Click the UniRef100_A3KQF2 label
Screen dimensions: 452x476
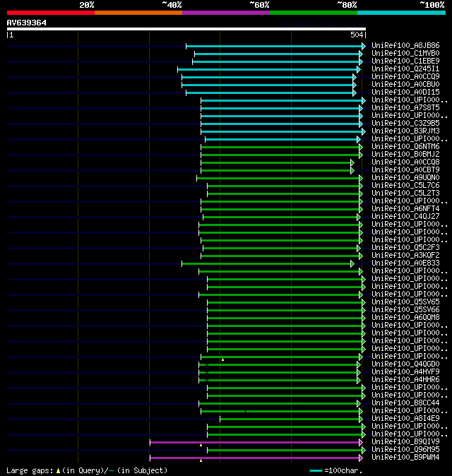[x=405, y=256]
